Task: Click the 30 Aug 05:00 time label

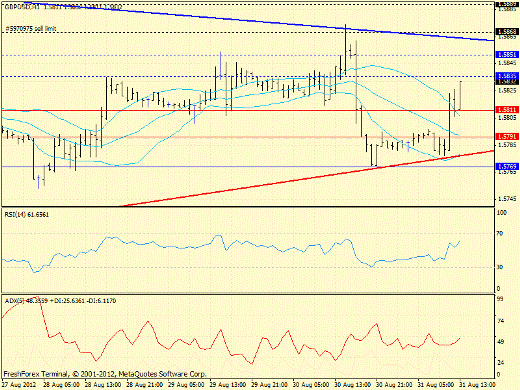Action: pos(311,385)
